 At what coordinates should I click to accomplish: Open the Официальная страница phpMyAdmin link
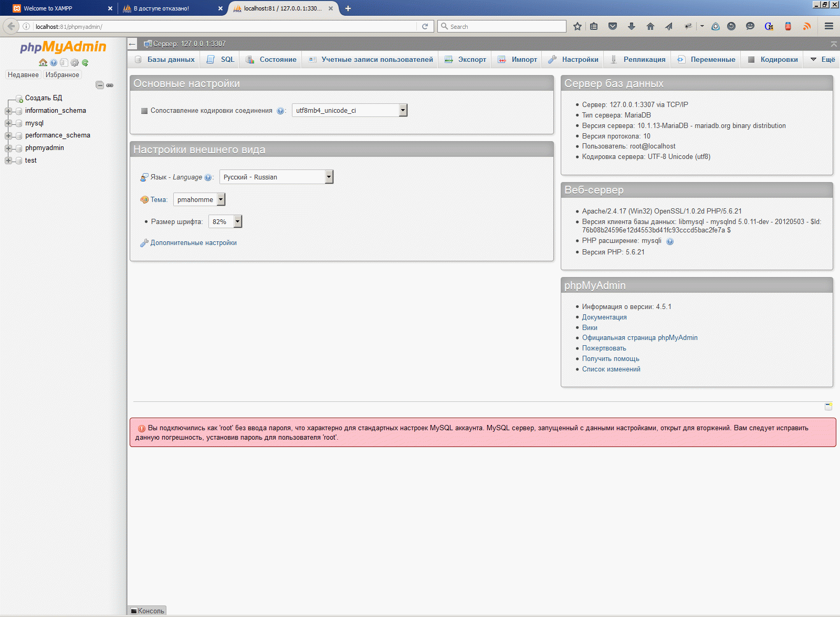[x=640, y=338]
